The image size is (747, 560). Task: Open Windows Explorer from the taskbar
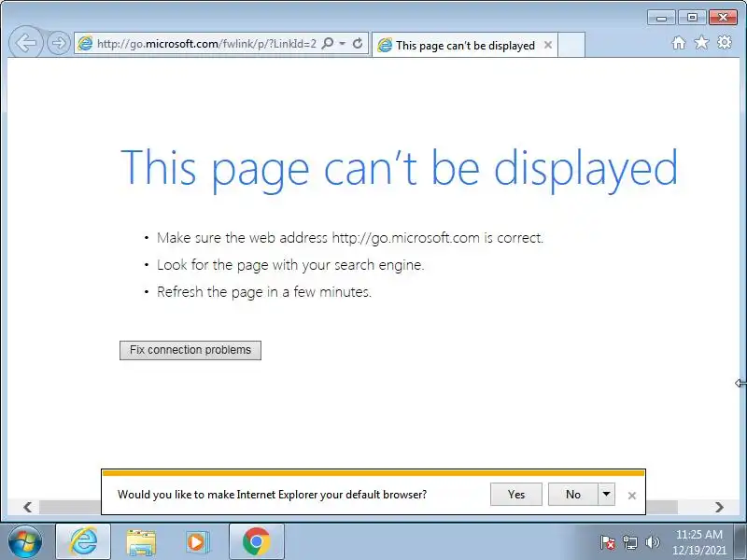point(141,542)
